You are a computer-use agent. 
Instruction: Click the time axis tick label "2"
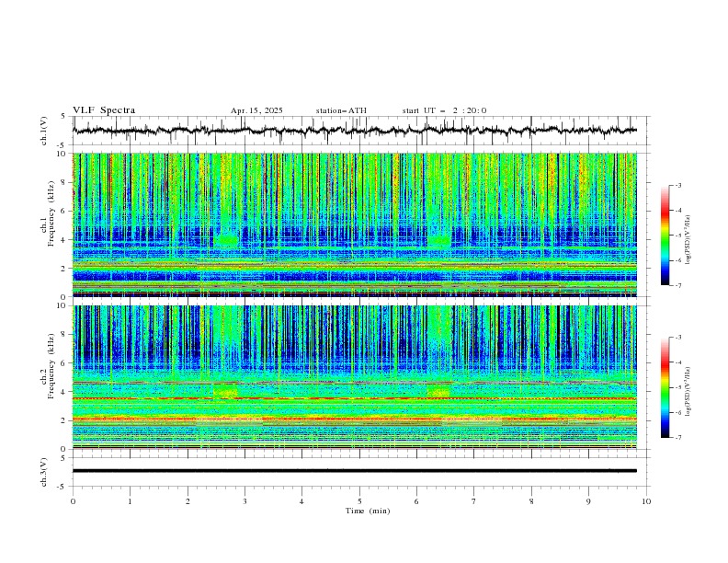coord(188,501)
